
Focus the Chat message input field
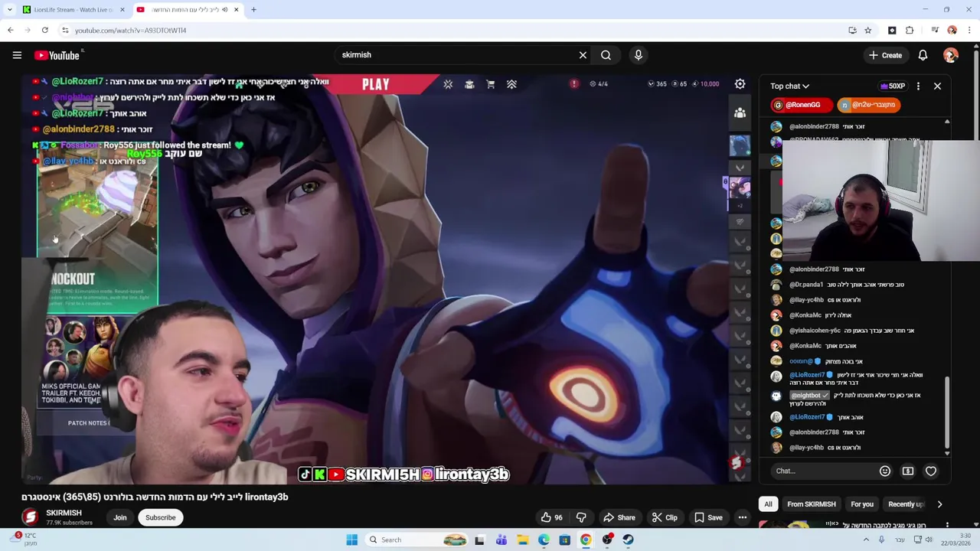pyautogui.click(x=824, y=471)
